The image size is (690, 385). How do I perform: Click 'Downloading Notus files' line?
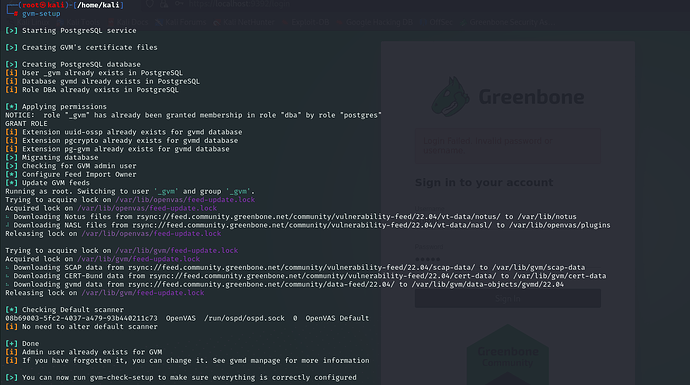pyautogui.click(x=291, y=217)
